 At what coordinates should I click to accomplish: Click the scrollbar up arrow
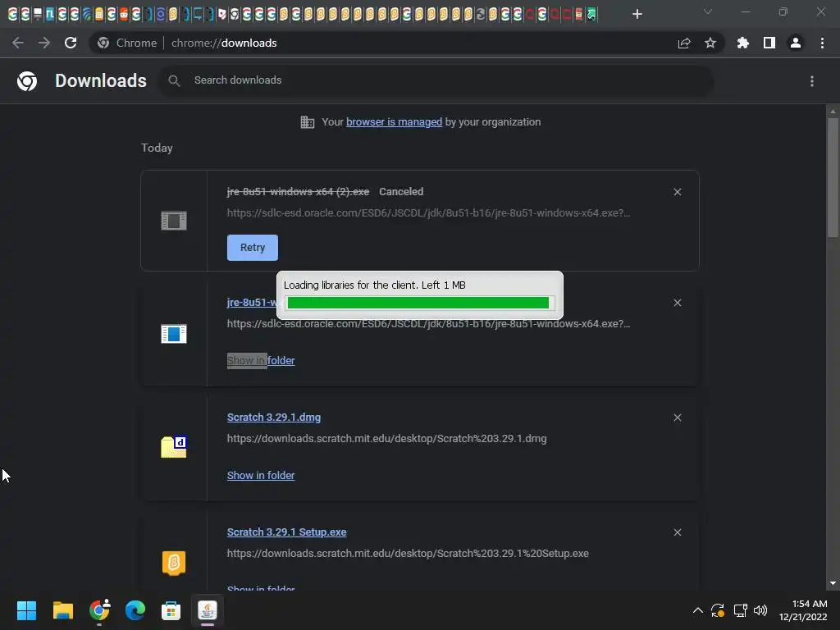tap(833, 111)
